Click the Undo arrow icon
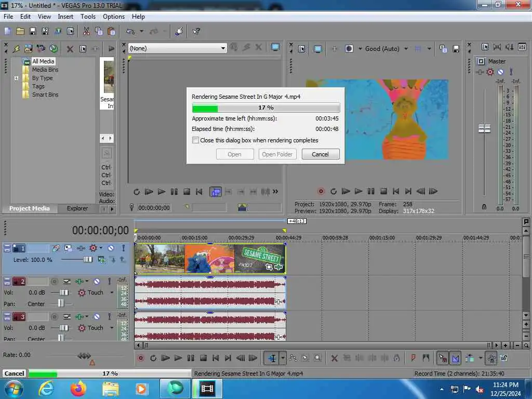Viewport: 532px width, 399px height. tap(130, 31)
